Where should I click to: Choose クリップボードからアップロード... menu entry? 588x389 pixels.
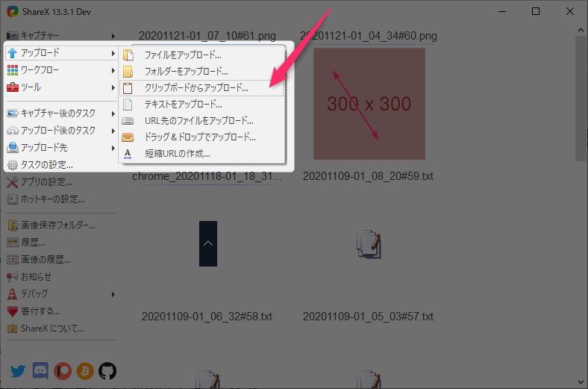click(x=201, y=88)
